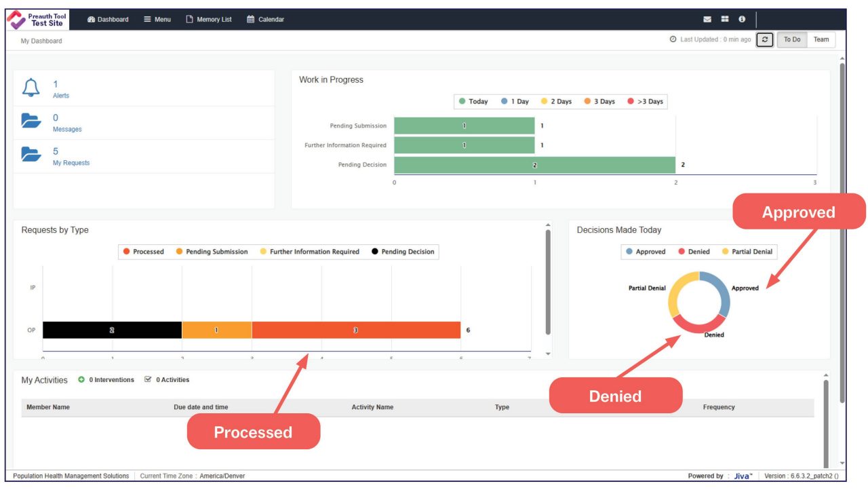Image resolution: width=868 pixels, height=492 pixels.
Task: Click the down arrow of Requests by Type scrollbar
Action: click(548, 354)
